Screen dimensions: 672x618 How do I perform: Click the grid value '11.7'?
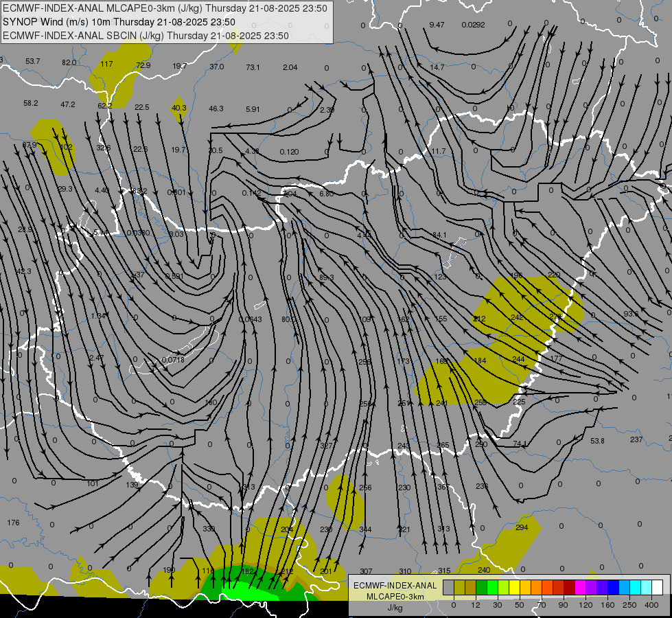coord(439,151)
